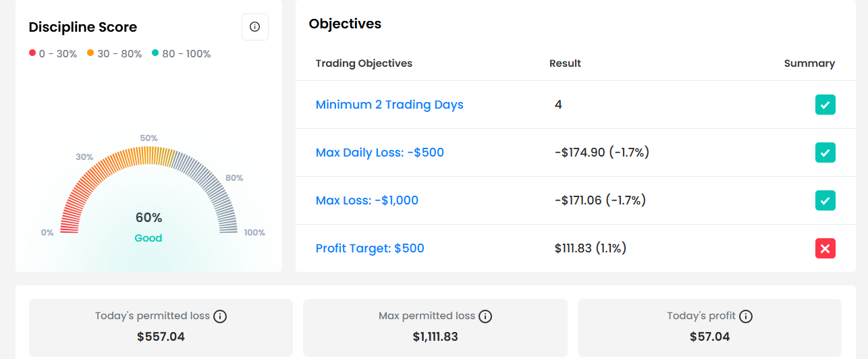
Task: Click the $557.04 permitted loss value
Action: (161, 336)
